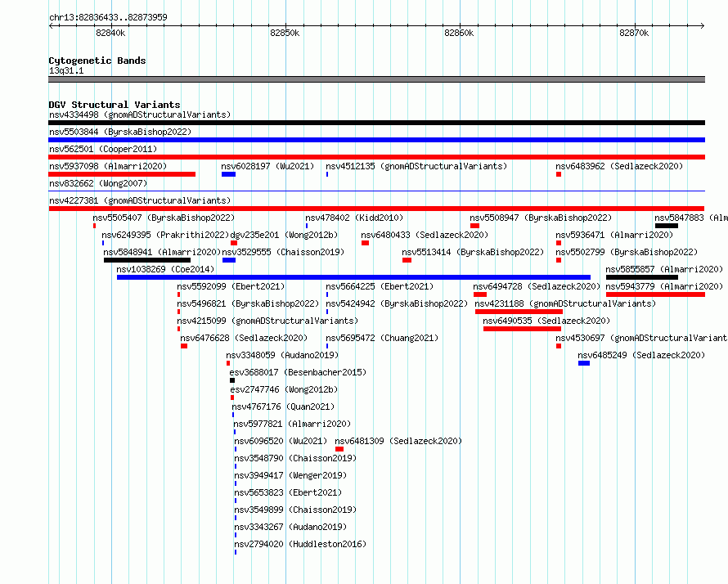Open nsv3549899 (Chaisson2019) variant
The image size is (728, 584).
click(296, 510)
